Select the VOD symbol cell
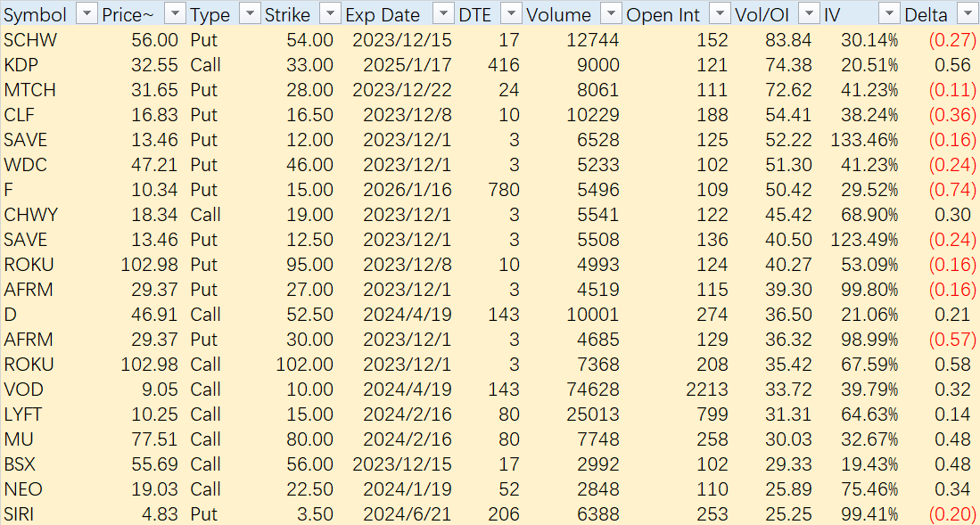The height and width of the screenshot is (525, 980). tap(24, 390)
